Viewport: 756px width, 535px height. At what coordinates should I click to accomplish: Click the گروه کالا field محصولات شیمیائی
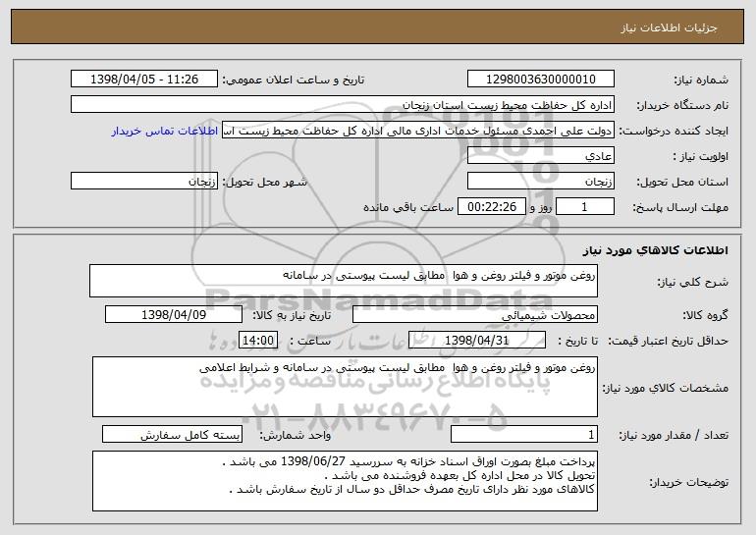tap(475, 315)
